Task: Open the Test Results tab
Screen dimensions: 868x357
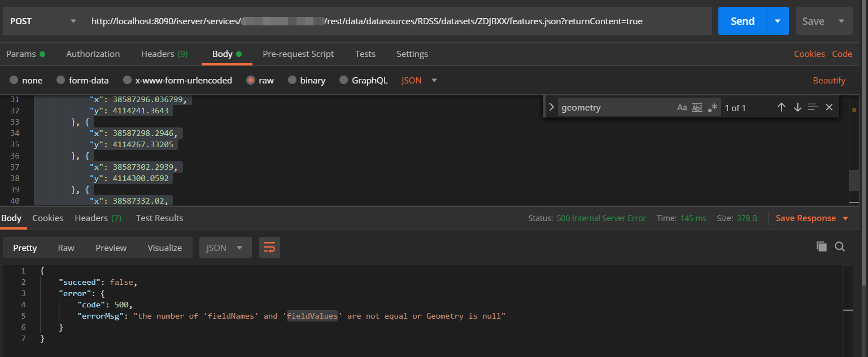Action: [159, 218]
